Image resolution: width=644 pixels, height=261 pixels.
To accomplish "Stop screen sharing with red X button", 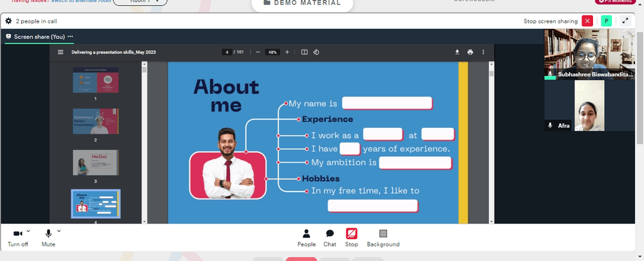I will click(x=587, y=21).
